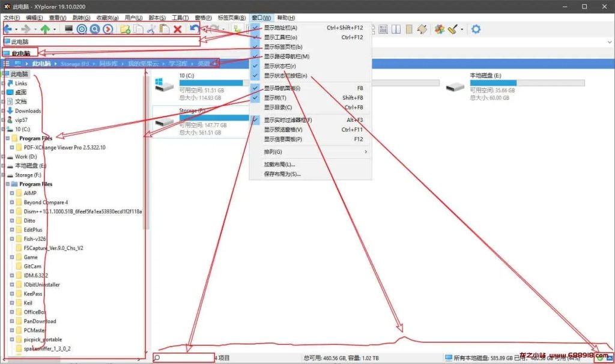This screenshot has width=615, height=364.
Task: Open the brush icon dropdown arrow
Action: [x=462, y=29]
